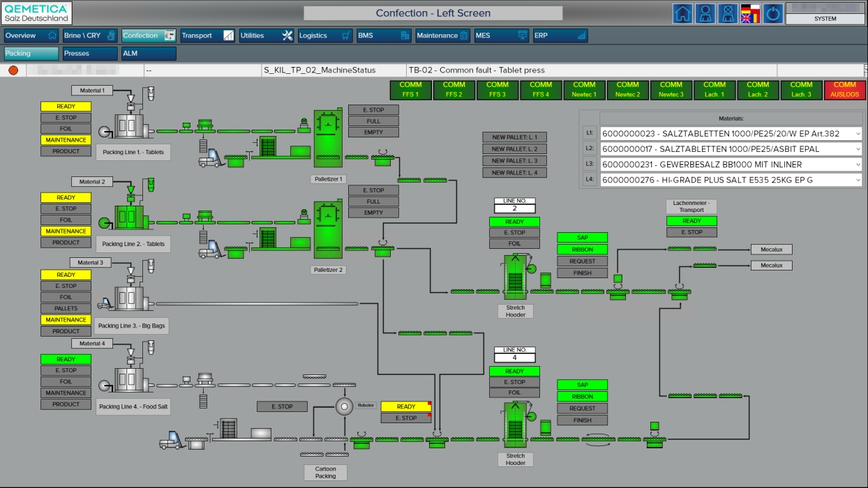Open the language selection flags icon

coord(750,14)
